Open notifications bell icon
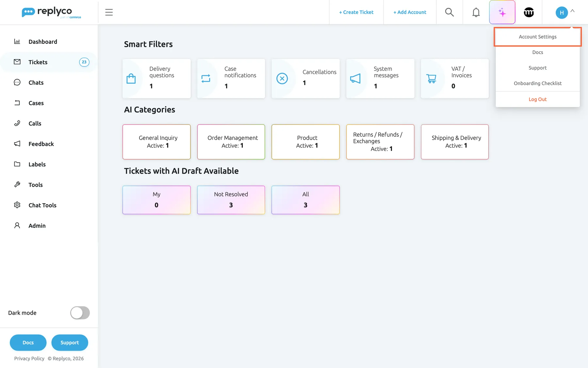This screenshot has width=588, height=368. [x=476, y=12]
